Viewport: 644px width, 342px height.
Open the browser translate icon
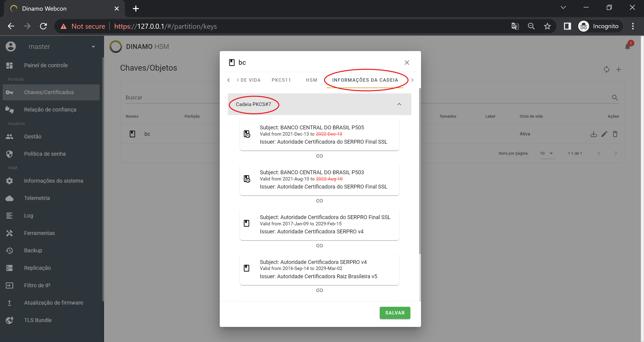pyautogui.click(x=515, y=26)
